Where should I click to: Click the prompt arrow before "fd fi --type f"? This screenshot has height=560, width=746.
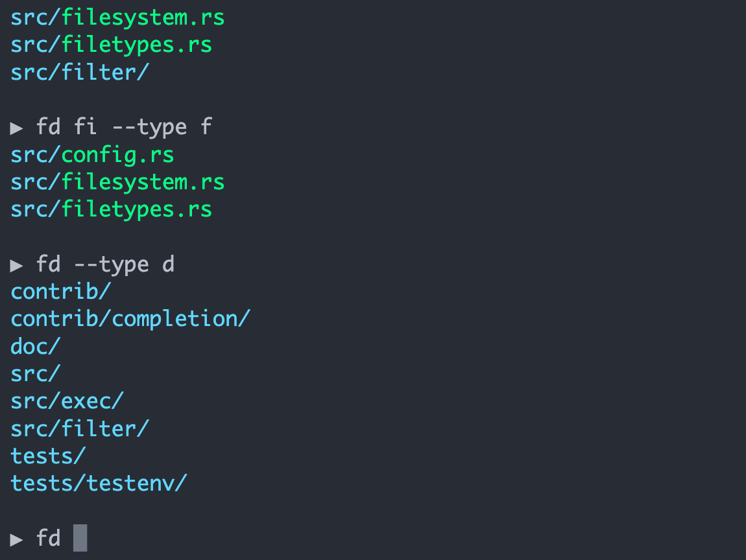click(x=17, y=128)
